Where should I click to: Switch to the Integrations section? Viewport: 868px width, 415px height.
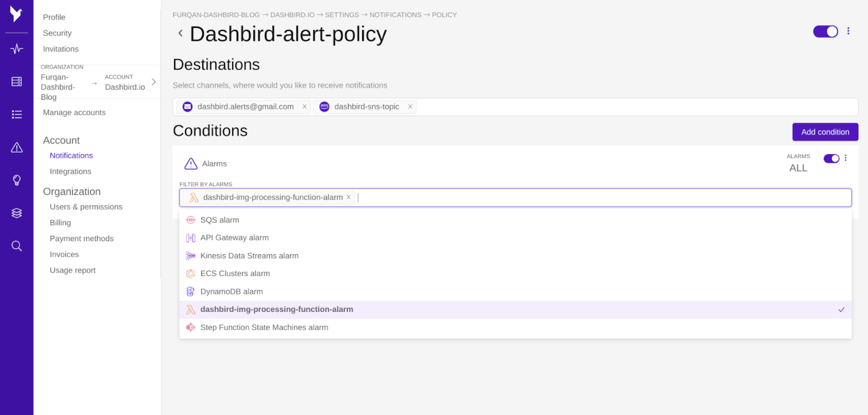pos(70,171)
